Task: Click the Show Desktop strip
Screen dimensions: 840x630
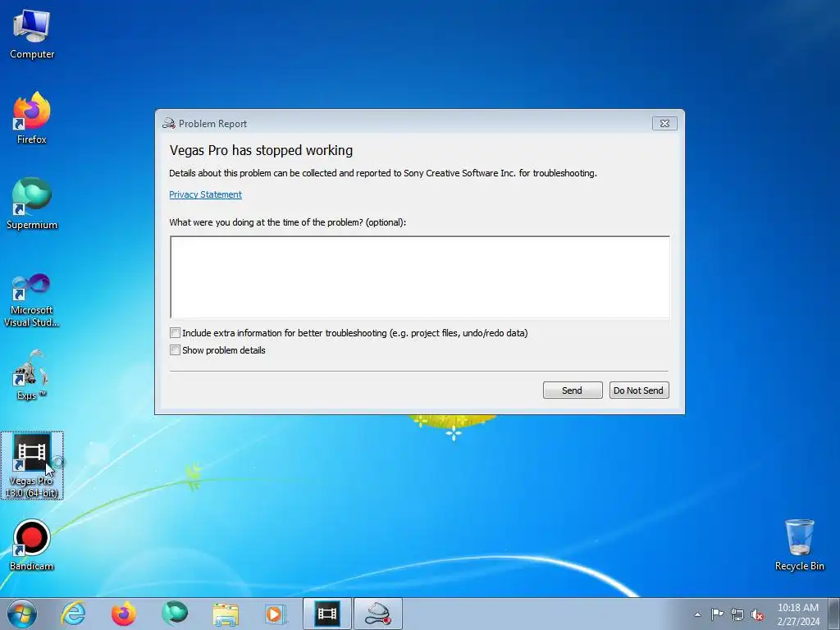Action: coord(834,614)
